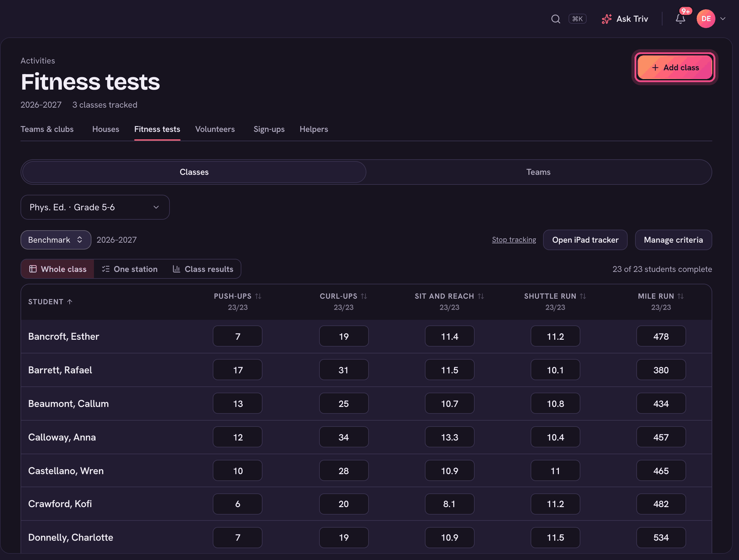Open Phys. Ed. Grade 5-6 class dropdown

(x=95, y=207)
